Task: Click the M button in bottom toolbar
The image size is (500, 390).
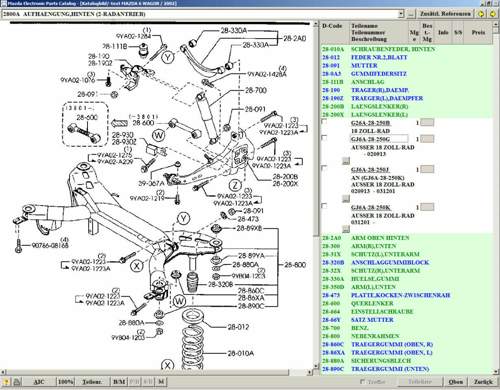Action: pos(161,382)
